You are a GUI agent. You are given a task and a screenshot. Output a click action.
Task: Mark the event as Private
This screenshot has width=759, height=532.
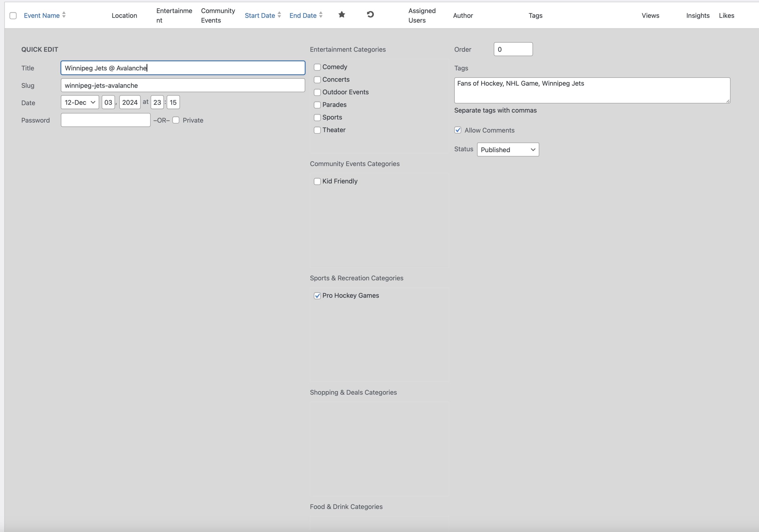pyautogui.click(x=176, y=120)
